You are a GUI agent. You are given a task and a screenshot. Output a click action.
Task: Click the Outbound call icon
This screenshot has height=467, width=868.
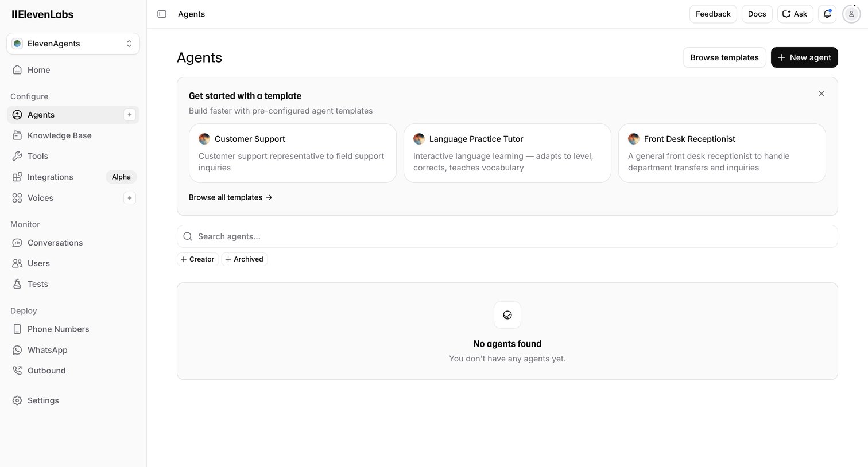tap(17, 371)
